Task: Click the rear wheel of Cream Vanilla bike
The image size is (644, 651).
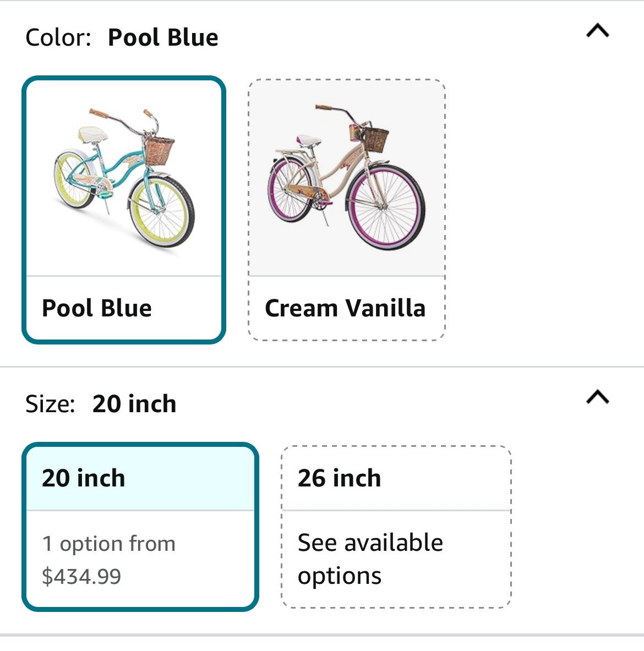Action: click(290, 189)
